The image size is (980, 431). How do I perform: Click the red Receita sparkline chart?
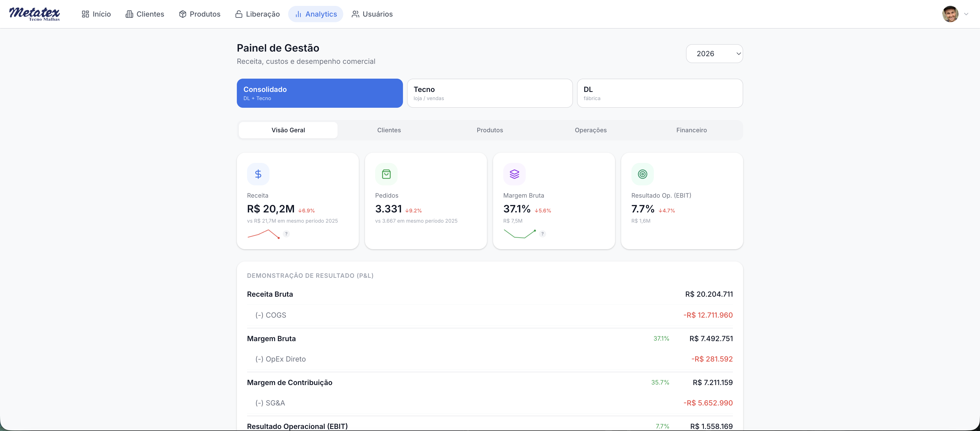point(263,234)
